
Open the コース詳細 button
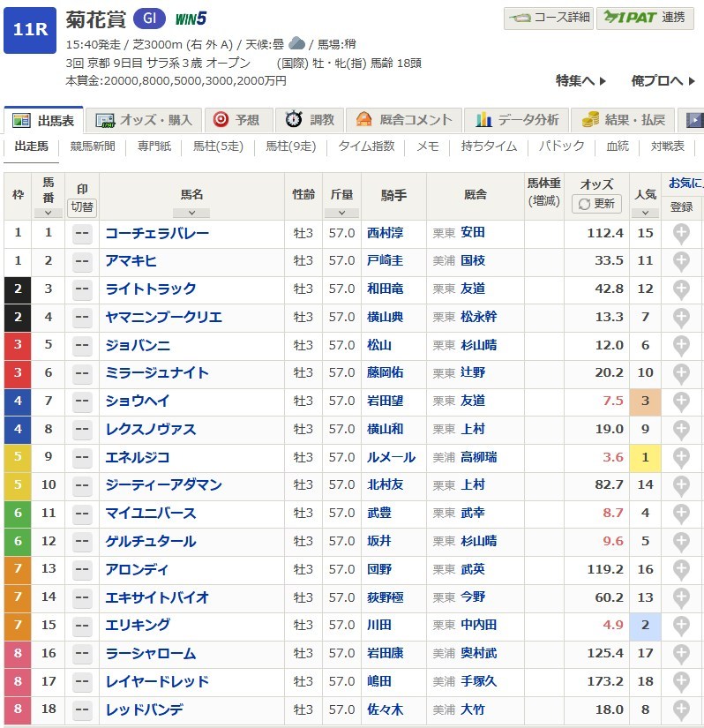pyautogui.click(x=547, y=19)
